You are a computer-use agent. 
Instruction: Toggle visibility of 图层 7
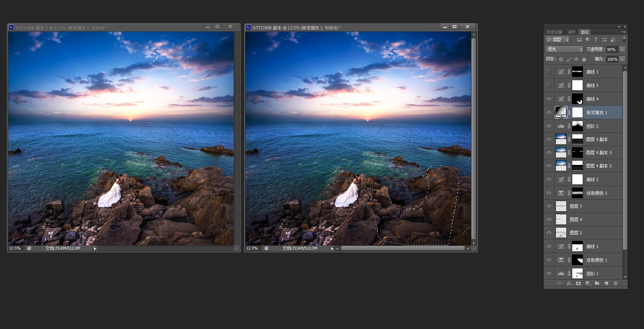coord(549,206)
